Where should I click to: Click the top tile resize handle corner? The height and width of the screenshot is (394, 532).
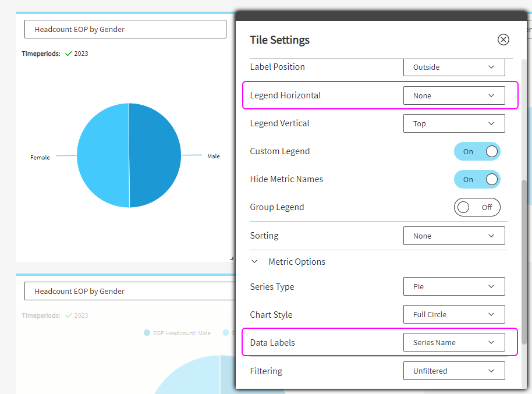232,258
